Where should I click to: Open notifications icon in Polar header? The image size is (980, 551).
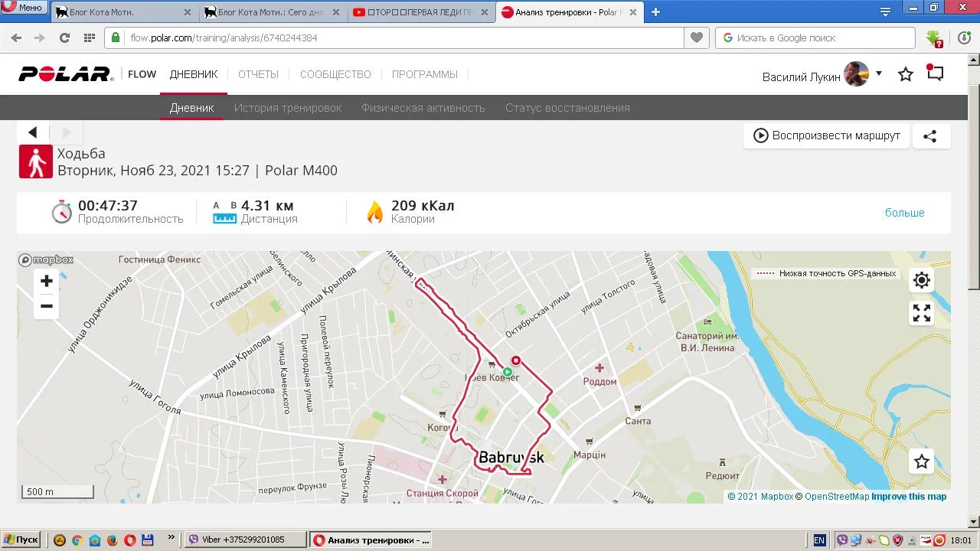click(935, 73)
